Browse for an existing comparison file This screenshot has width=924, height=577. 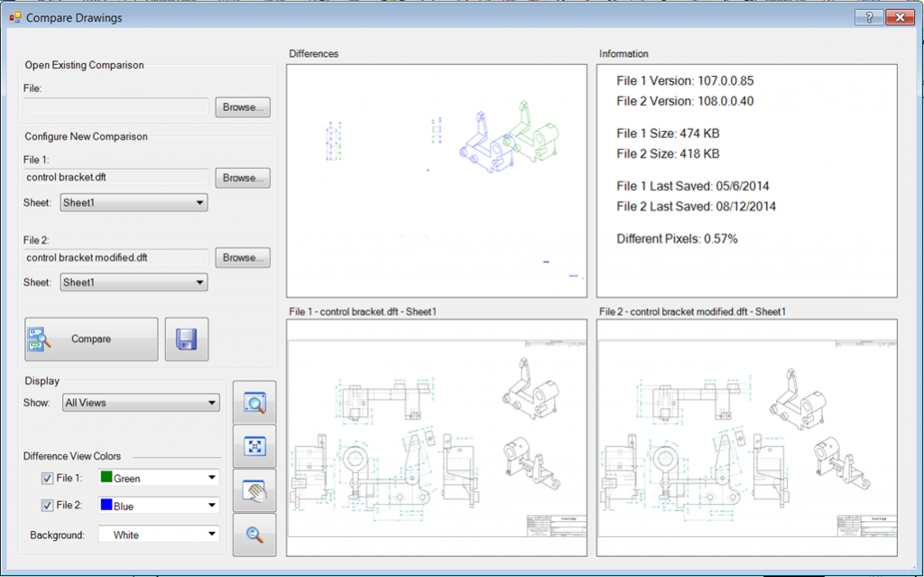(243, 107)
